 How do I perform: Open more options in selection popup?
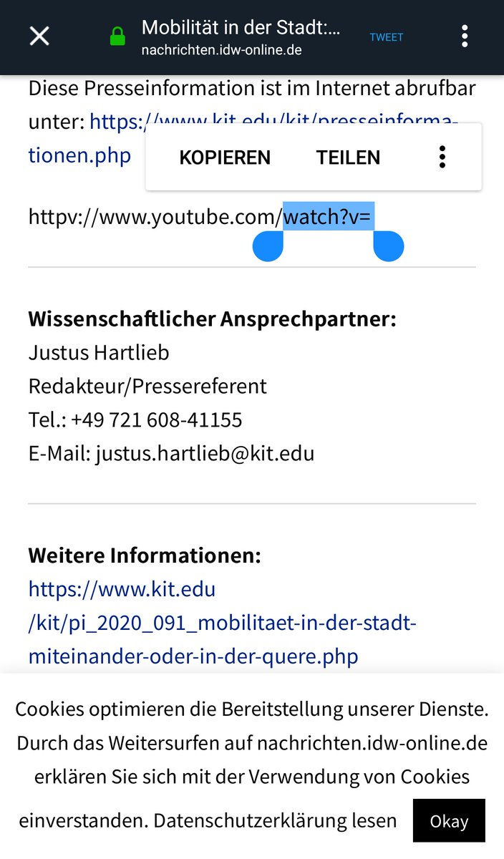point(442,157)
